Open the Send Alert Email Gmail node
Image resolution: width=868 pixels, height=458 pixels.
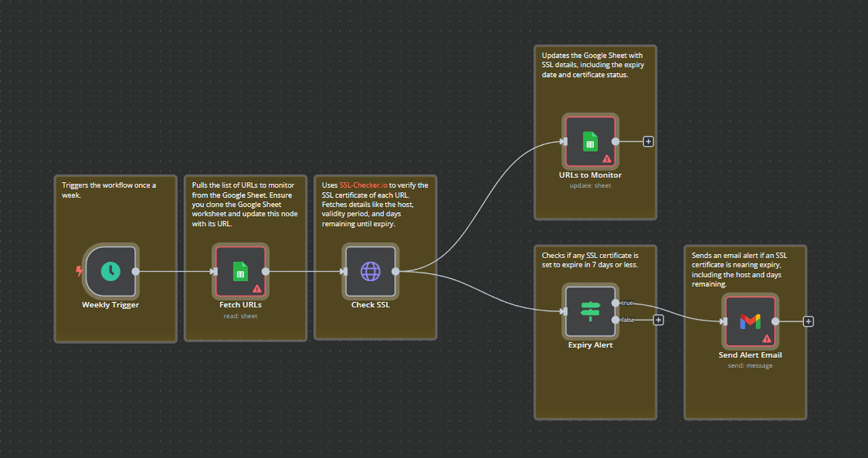click(x=750, y=321)
